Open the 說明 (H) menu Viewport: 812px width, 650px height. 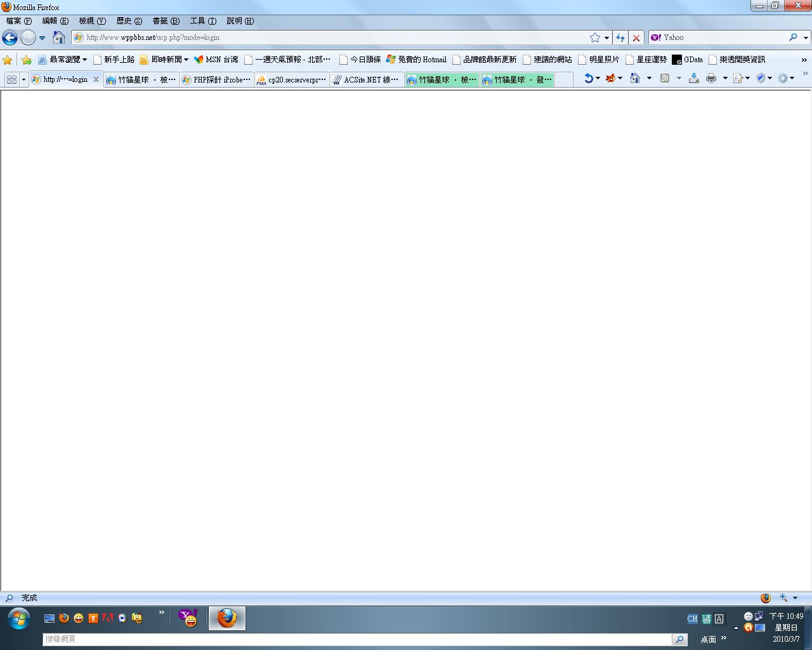pos(240,21)
